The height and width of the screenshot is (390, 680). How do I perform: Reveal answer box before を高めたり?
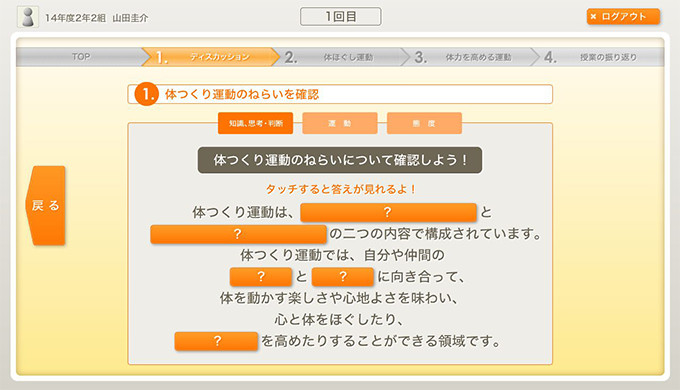click(x=216, y=341)
